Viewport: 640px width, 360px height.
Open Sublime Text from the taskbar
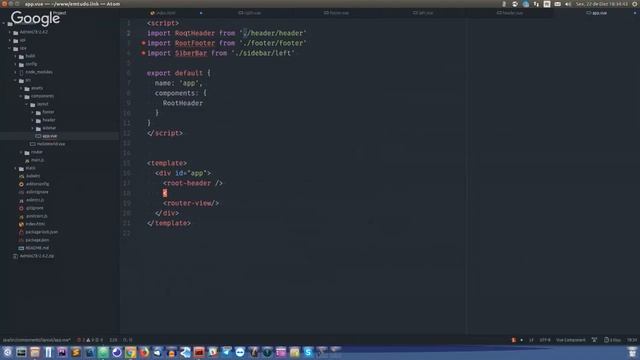(x=76, y=352)
